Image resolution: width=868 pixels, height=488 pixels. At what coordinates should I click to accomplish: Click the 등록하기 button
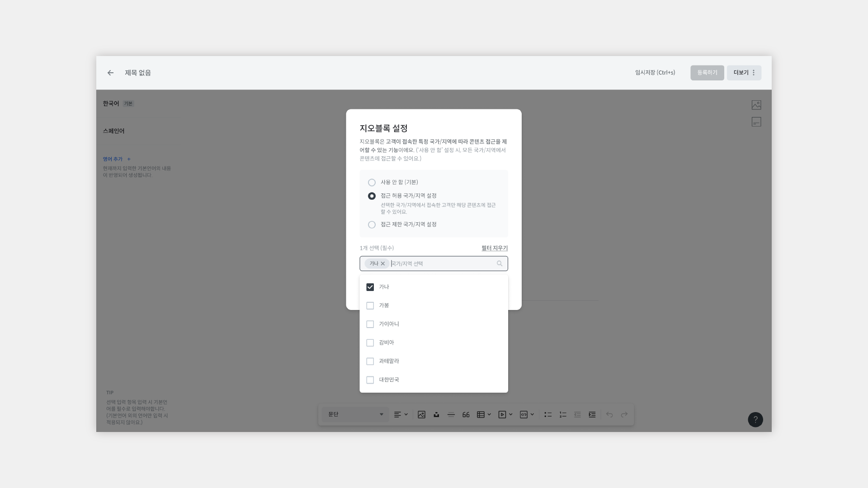coord(707,73)
